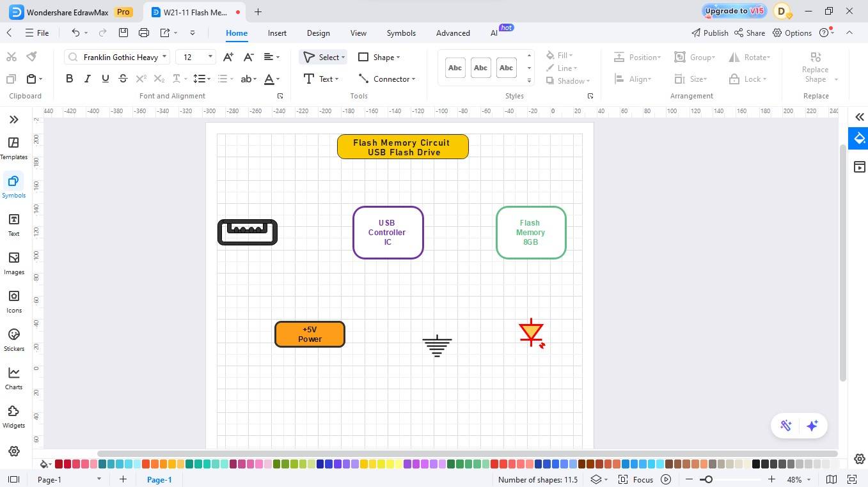Open the Symbols library panel in left sidebar
Screen dimensions: 868x487
tap(13, 185)
